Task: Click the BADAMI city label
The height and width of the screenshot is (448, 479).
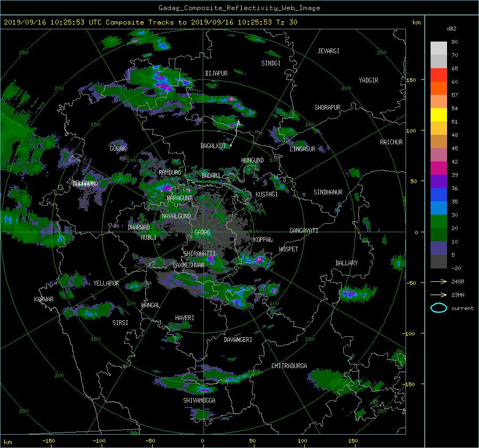Action: coord(211,176)
